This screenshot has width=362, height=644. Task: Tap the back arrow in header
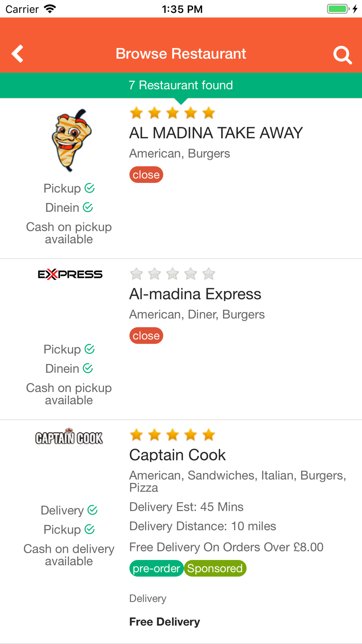(17, 54)
